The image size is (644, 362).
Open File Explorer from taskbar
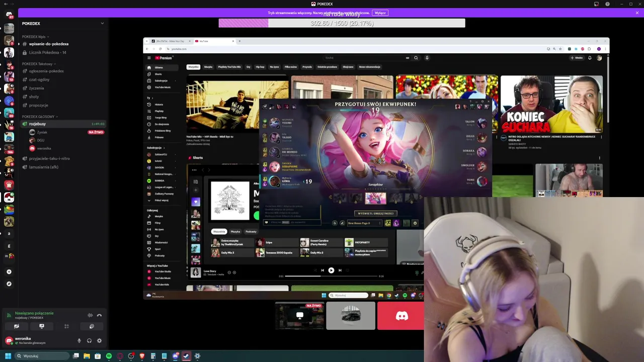[x=87, y=356]
